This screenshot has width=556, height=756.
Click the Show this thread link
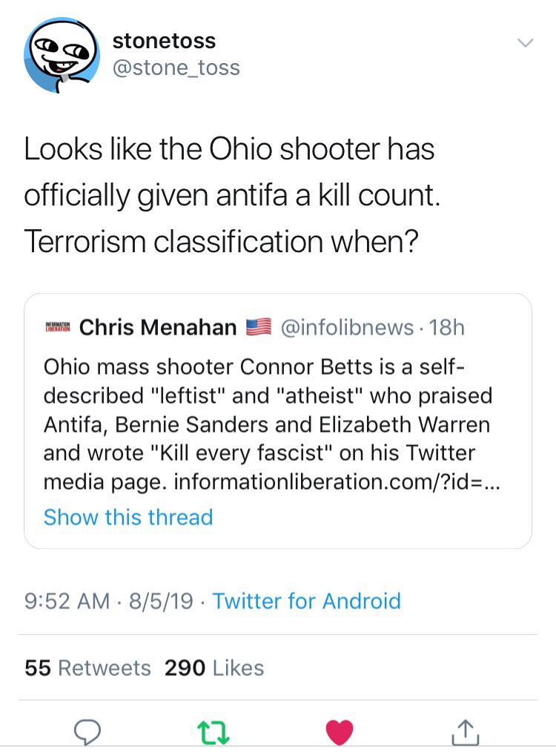tap(128, 516)
